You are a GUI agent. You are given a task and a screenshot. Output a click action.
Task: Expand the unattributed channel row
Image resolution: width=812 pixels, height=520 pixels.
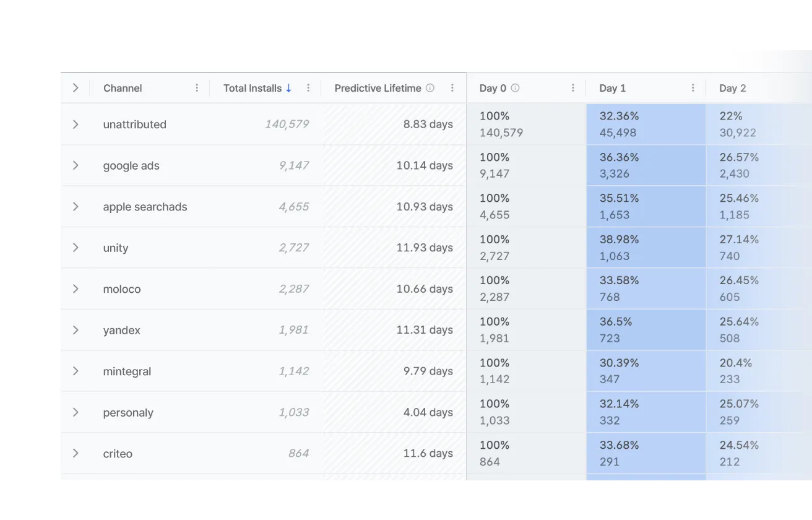[76, 124]
